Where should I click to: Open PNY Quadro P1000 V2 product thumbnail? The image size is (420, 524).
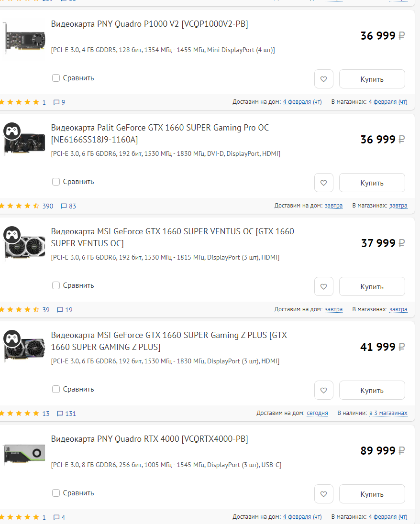(x=24, y=38)
